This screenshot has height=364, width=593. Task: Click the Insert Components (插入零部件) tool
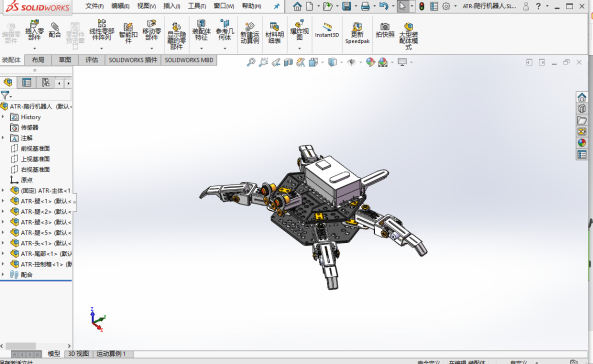(34, 30)
